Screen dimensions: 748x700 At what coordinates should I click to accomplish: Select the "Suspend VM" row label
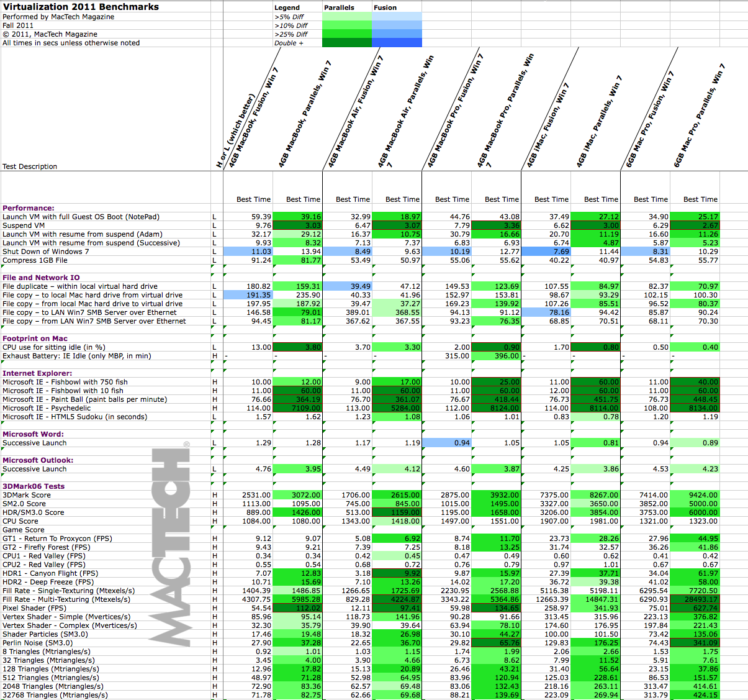24,225
